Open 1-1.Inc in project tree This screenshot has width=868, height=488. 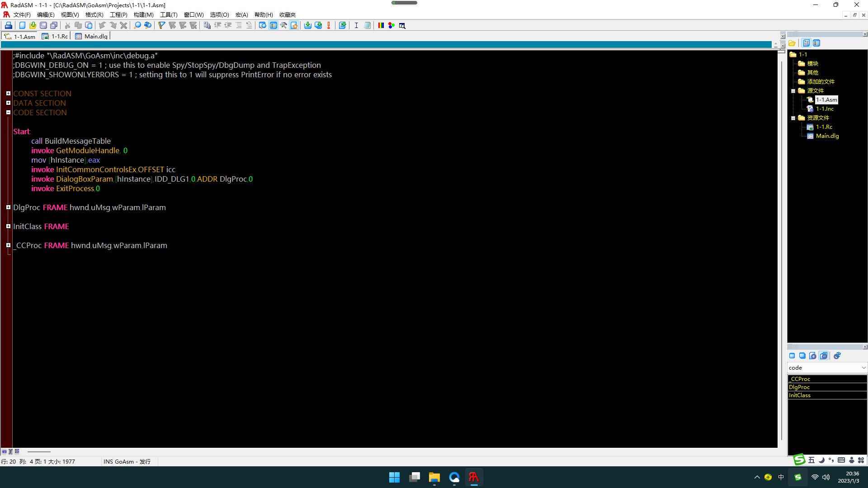825,109
